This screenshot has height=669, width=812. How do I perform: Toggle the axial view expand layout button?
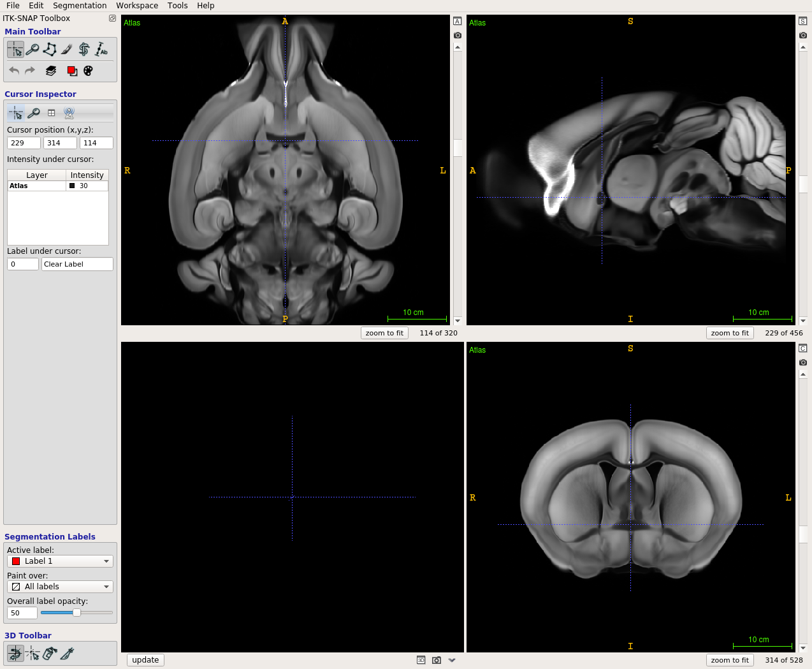(458, 21)
